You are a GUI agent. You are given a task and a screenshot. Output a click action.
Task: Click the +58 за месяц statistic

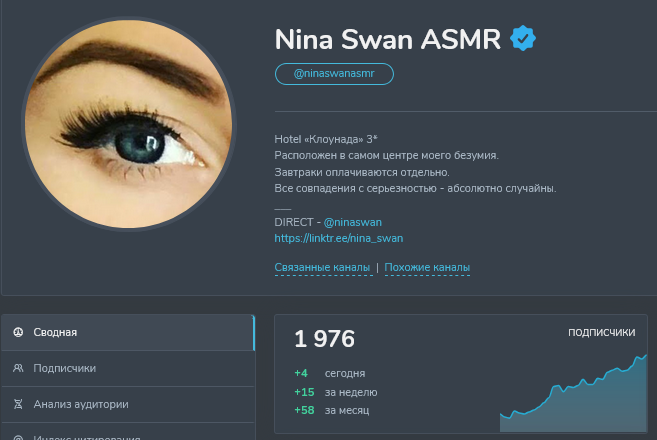[x=331, y=410]
